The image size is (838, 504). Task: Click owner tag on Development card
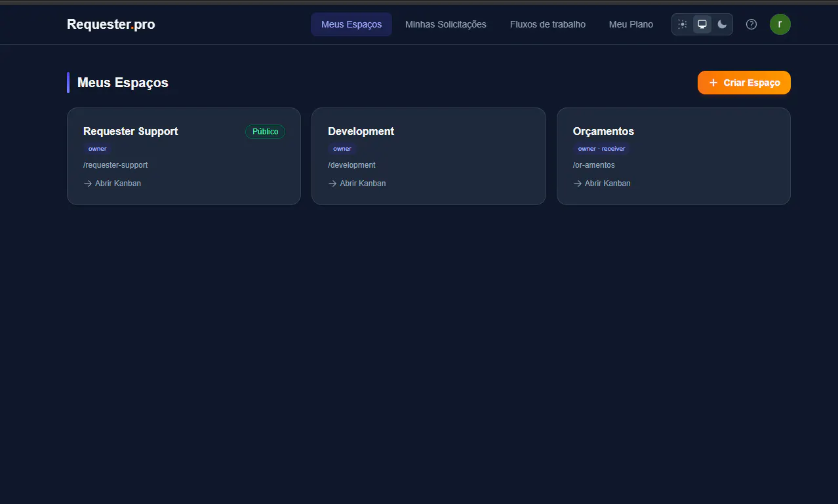coord(342,149)
